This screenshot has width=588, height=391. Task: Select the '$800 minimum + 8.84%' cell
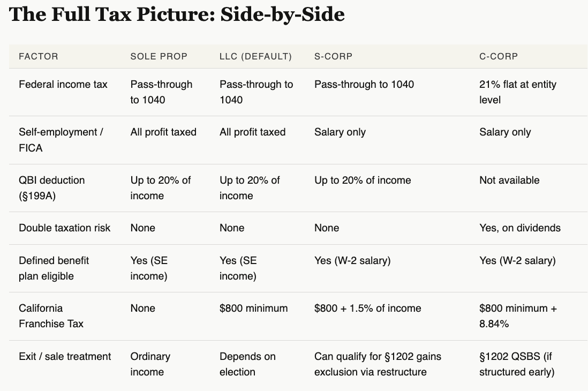point(518,316)
